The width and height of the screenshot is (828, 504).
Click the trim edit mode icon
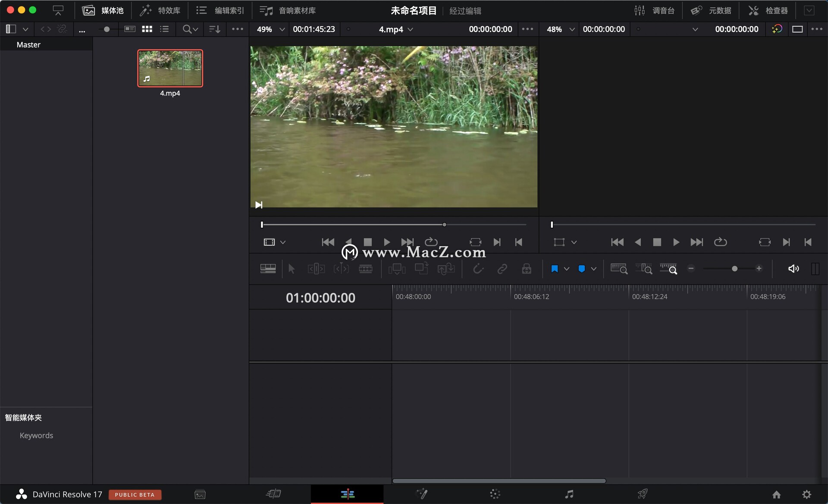pyautogui.click(x=316, y=269)
